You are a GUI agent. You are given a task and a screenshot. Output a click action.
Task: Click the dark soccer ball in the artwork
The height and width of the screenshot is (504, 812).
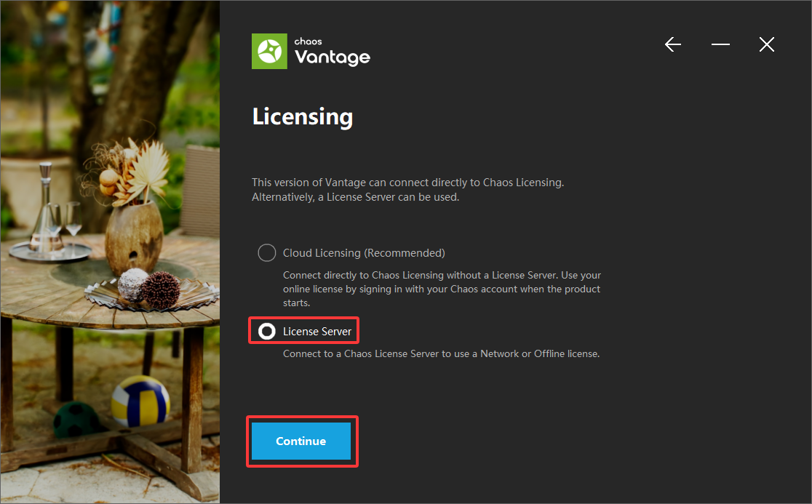click(76, 419)
